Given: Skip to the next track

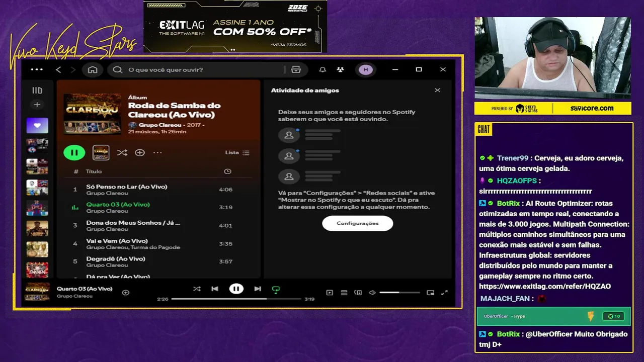Looking at the screenshot, I should click(x=258, y=289).
